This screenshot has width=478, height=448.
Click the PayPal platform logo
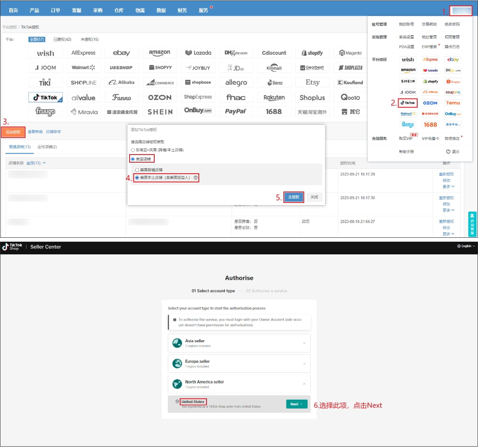[x=236, y=112]
